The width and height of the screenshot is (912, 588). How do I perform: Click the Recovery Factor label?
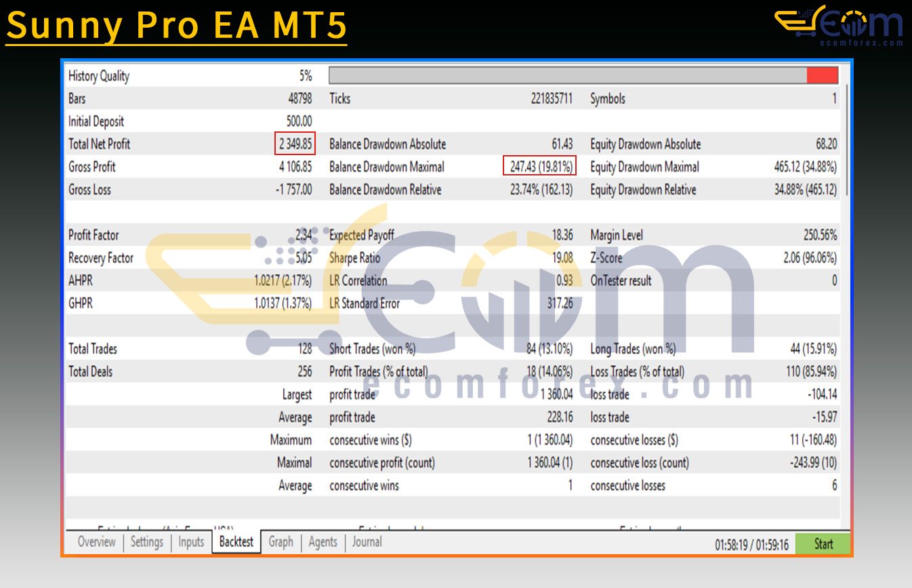click(x=101, y=258)
